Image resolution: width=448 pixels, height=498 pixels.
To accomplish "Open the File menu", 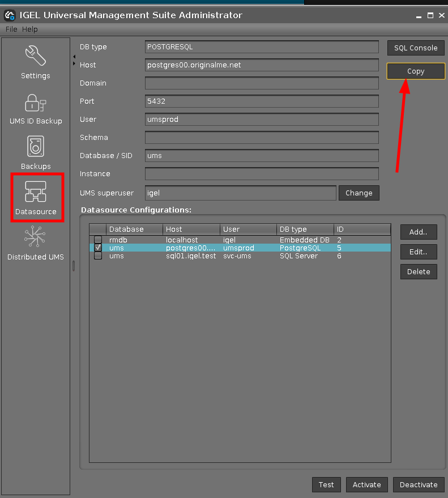I will (x=11, y=29).
